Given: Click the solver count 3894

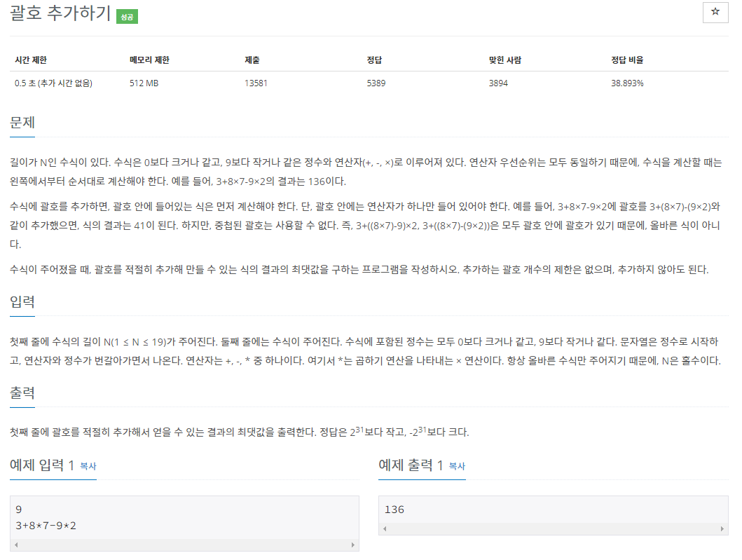Looking at the screenshot, I should pyautogui.click(x=498, y=83).
